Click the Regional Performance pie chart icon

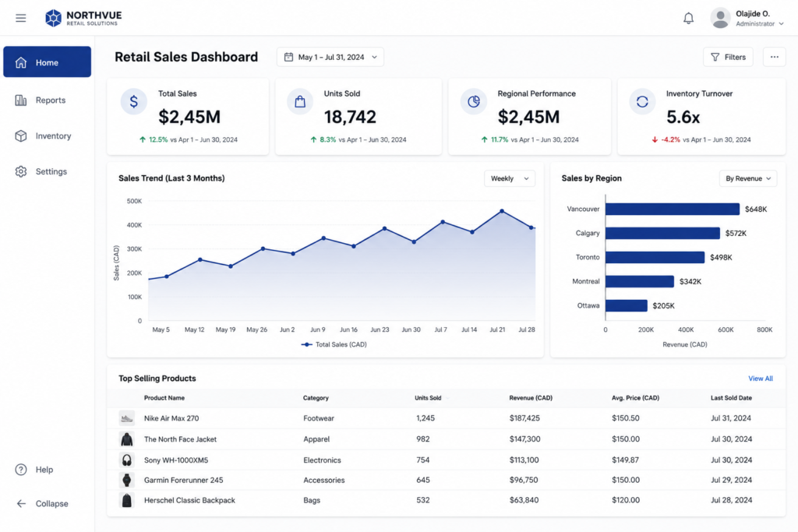coord(473,102)
